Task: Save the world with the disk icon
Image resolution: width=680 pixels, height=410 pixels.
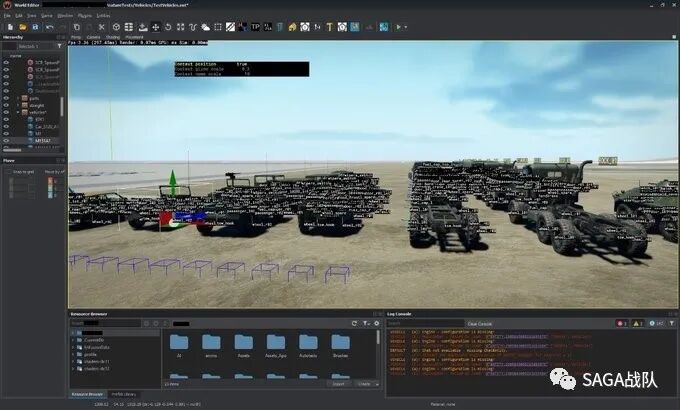Action: [35, 27]
